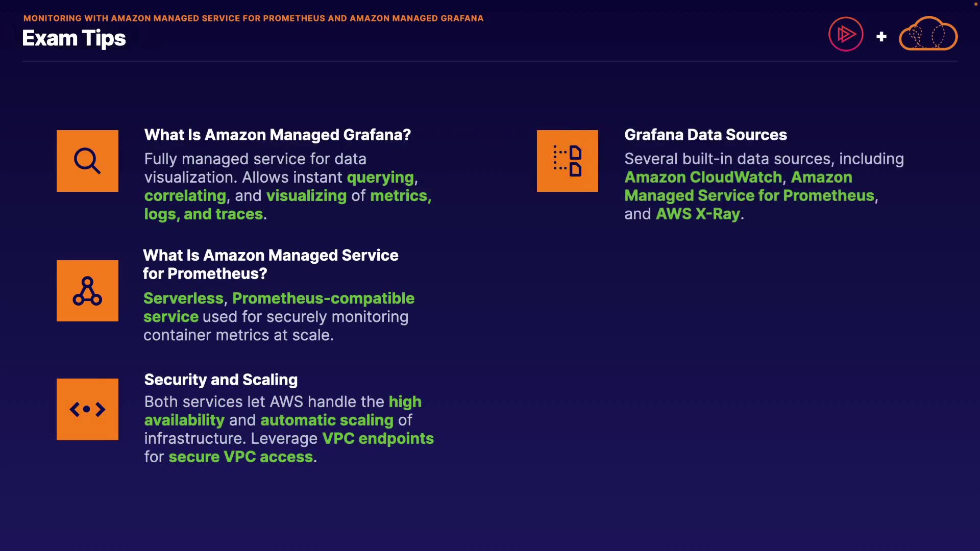Screen dimensions: 980x551
Task: Click the Grafana Data Sources documents icon
Action: [567, 161]
